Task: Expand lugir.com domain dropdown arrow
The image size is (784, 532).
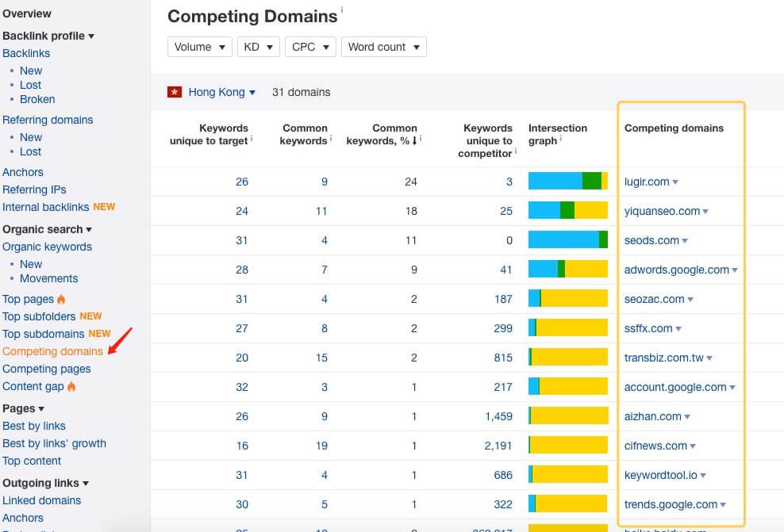Action: (x=675, y=182)
